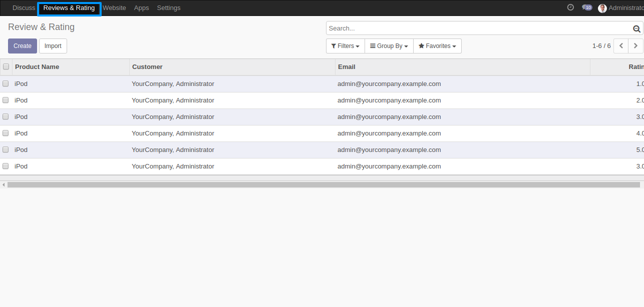The width and height of the screenshot is (644, 307).
Task: Open the Filters dropdown
Action: click(x=346, y=46)
